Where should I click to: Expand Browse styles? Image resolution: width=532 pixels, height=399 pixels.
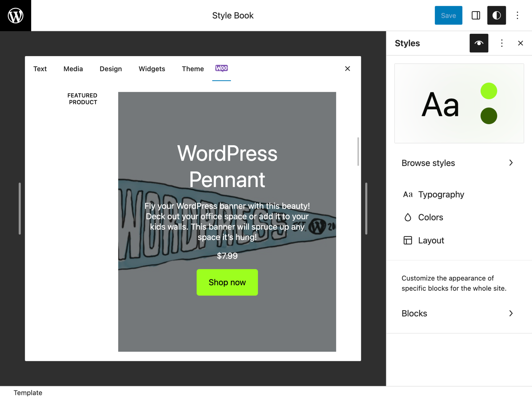[x=459, y=163]
